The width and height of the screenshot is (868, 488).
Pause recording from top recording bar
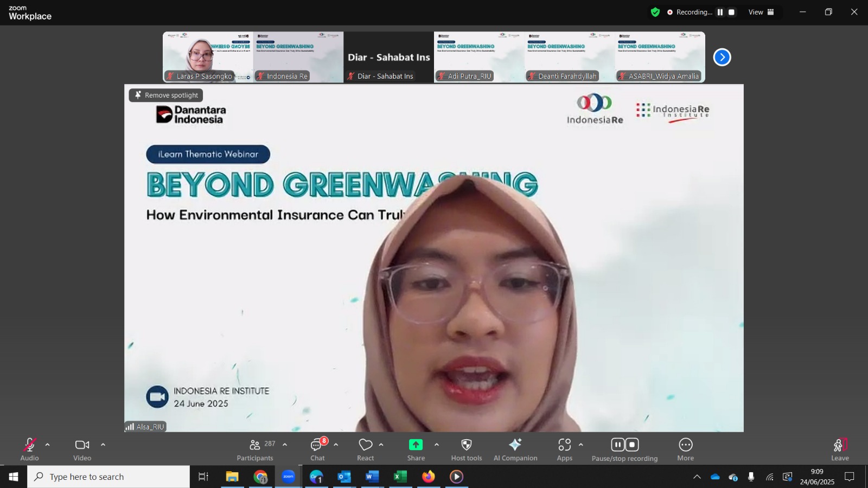[720, 12]
